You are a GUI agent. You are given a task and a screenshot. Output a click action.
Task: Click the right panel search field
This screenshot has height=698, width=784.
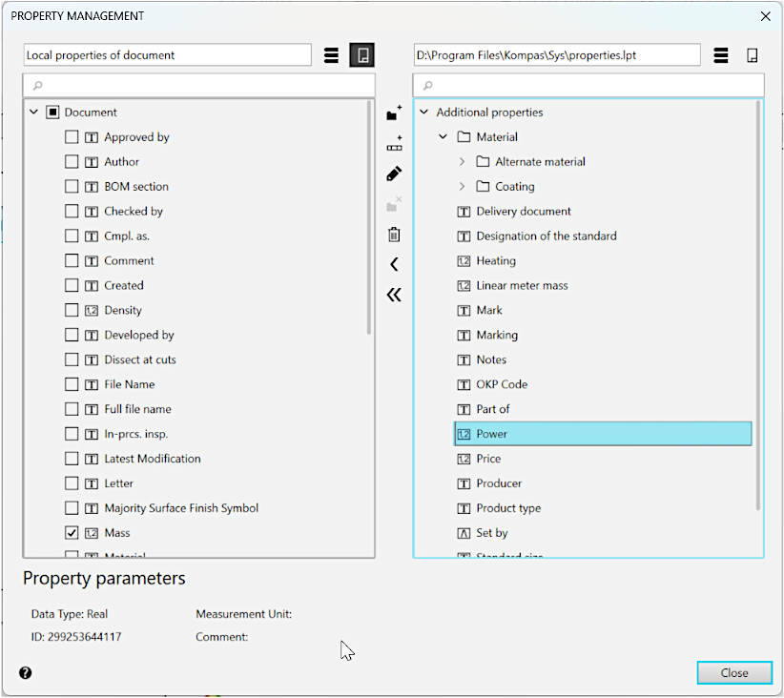coord(588,86)
